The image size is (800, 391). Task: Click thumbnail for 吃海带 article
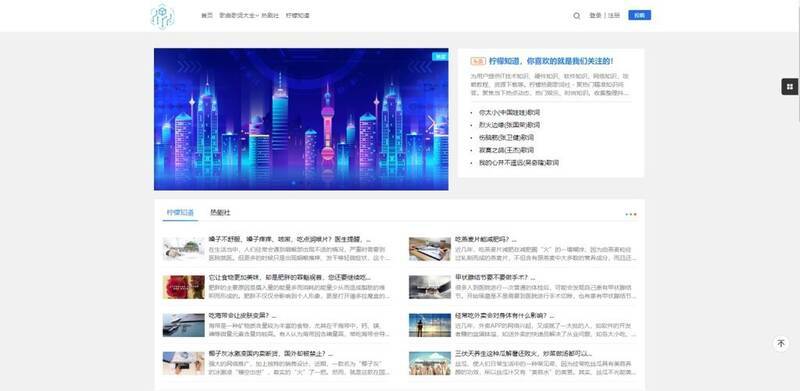184,325
